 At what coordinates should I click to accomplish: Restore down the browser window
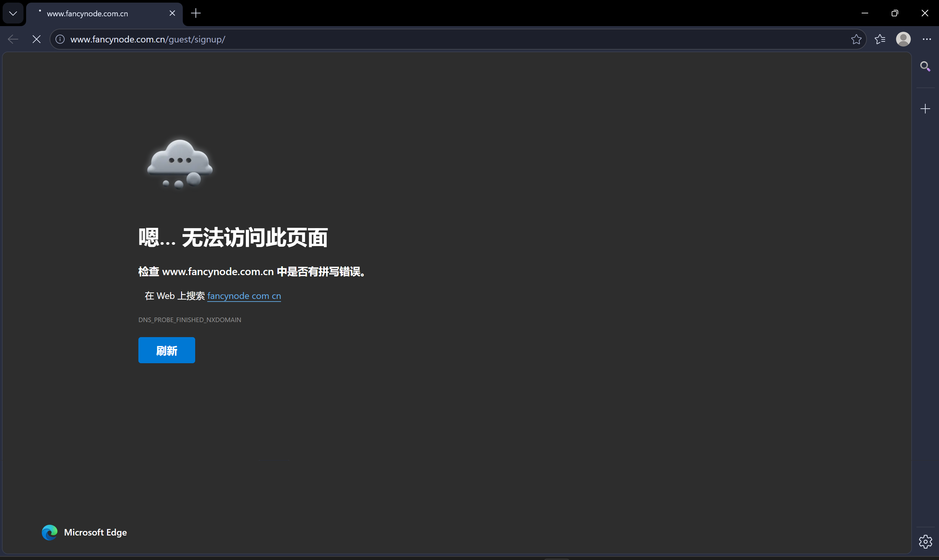pos(895,13)
